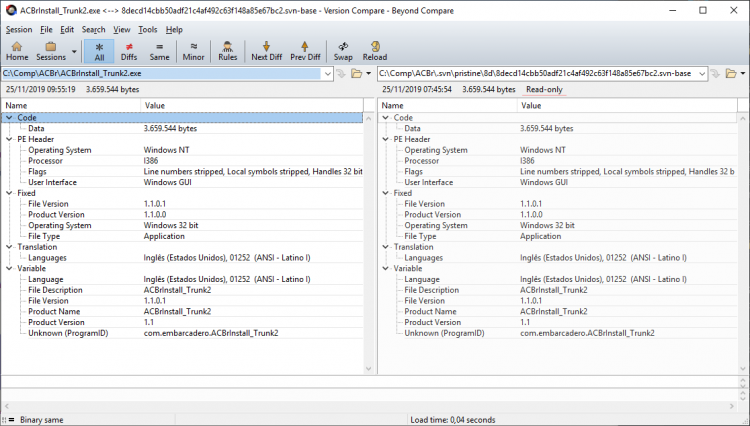The height and width of the screenshot is (426, 750).
Task: Reload the comparison
Action: (x=375, y=51)
